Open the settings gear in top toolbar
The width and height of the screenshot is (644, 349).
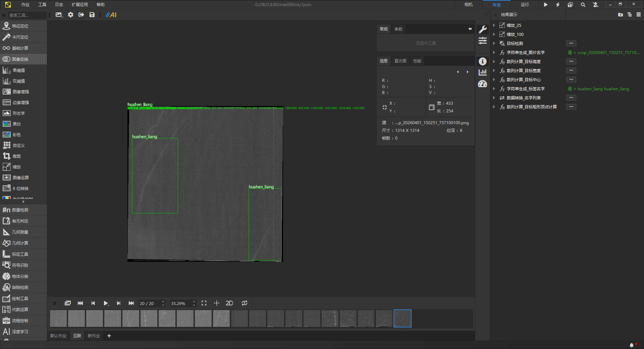[x=70, y=15]
